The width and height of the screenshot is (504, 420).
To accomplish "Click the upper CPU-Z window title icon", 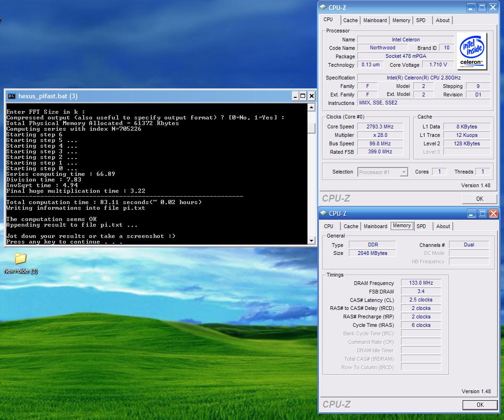I will (323, 7).
